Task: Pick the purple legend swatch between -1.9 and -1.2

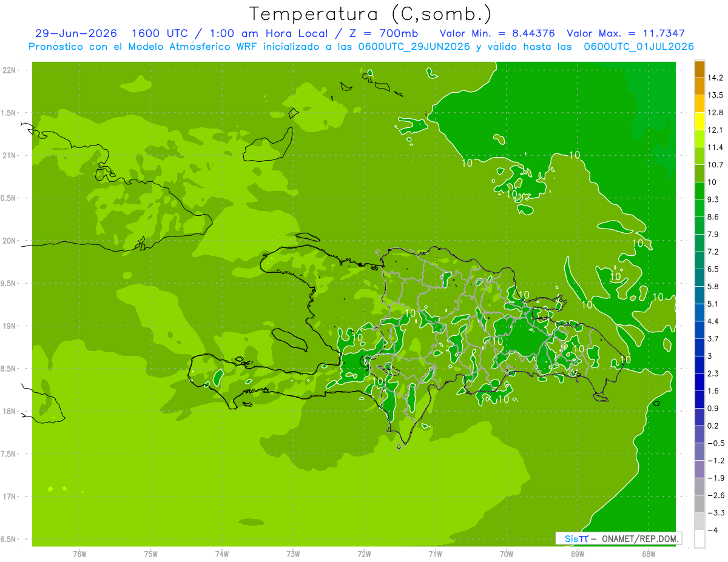Action: click(x=699, y=469)
